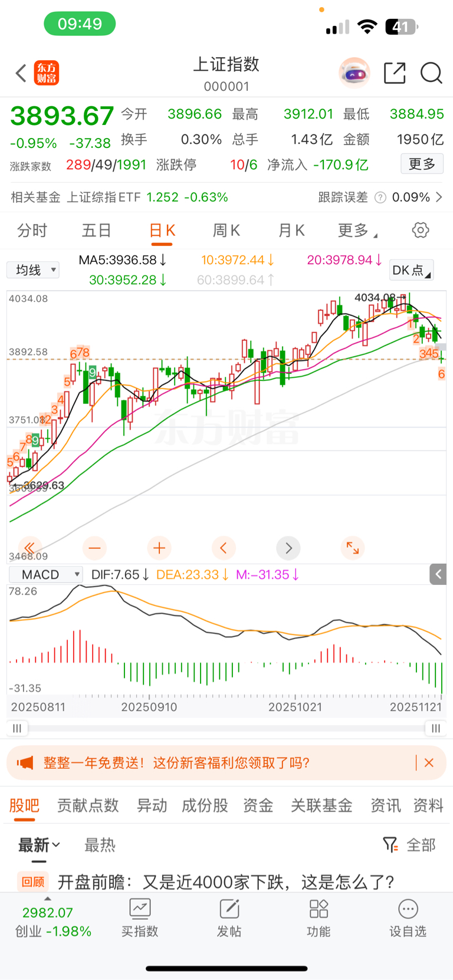
Task: Add index via 设自选
Action: pyautogui.click(x=408, y=917)
